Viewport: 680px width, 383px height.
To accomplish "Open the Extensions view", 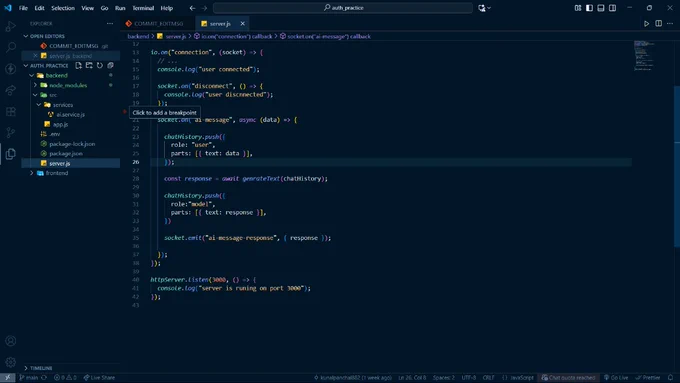I will coord(10,111).
